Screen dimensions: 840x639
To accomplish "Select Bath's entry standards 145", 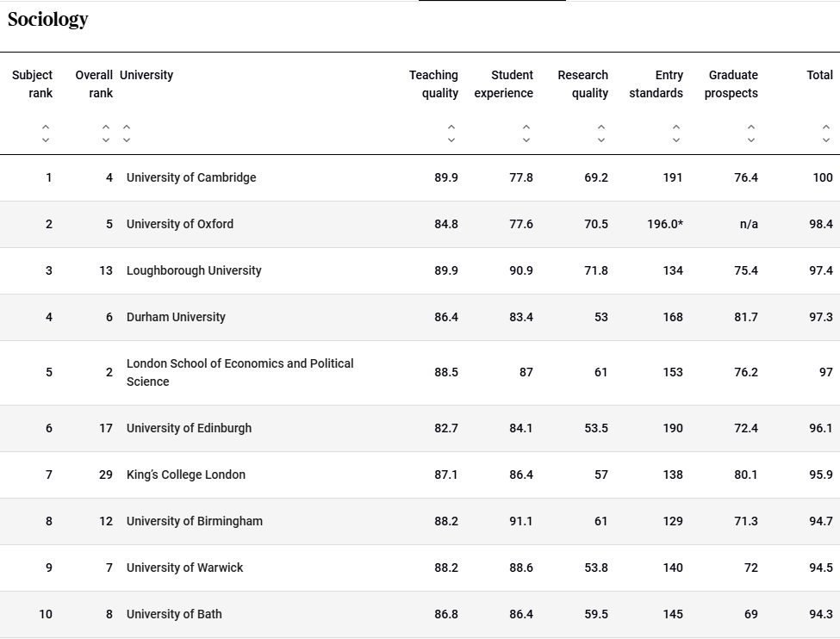I will (673, 614).
